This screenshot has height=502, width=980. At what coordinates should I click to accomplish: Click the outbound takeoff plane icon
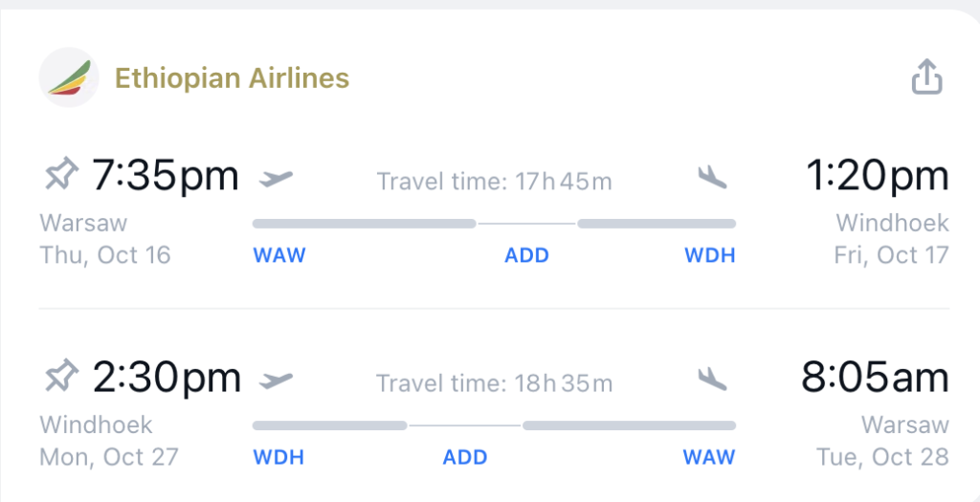pyautogui.click(x=277, y=179)
